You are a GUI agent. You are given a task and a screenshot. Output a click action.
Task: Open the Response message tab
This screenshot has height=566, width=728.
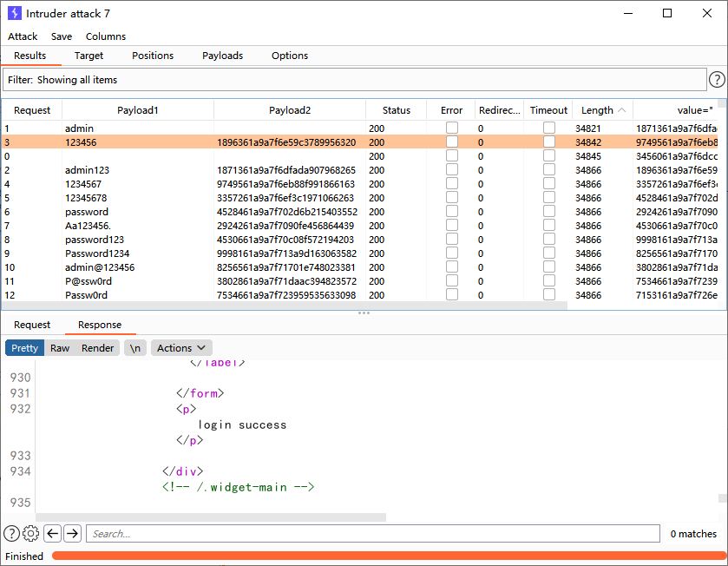click(x=100, y=325)
